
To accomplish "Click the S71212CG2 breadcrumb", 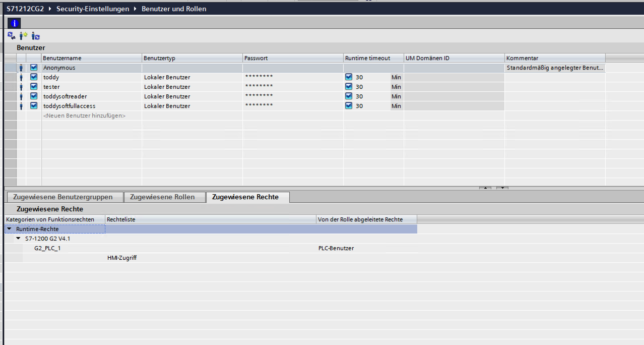I will [26, 9].
